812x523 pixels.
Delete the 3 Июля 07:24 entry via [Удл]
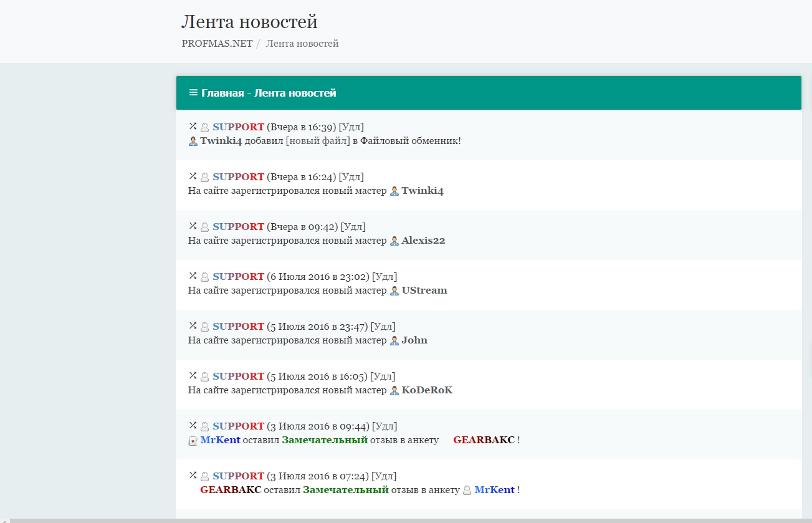384,476
